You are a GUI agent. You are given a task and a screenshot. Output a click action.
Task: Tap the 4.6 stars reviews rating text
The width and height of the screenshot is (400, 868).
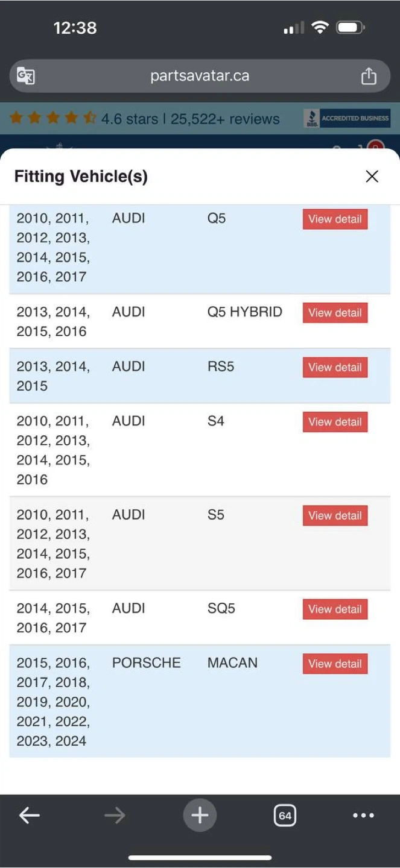[190, 119]
